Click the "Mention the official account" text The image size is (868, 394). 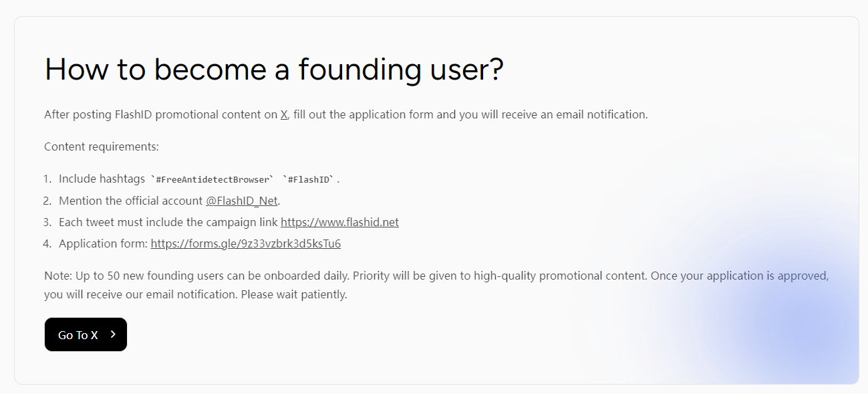click(130, 201)
